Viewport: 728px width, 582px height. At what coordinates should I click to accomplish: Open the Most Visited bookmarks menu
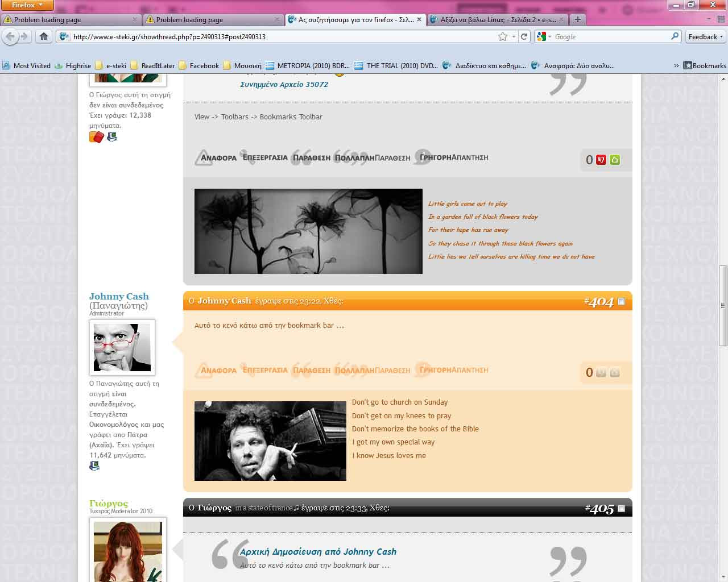26,66
